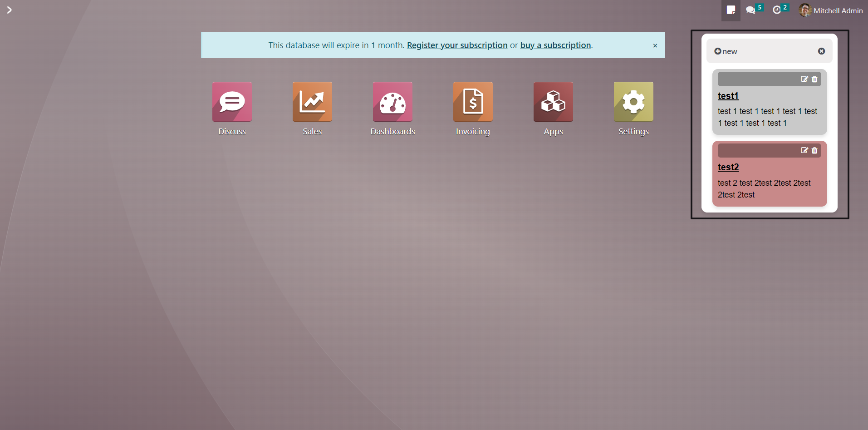Click the Discuss label
The height and width of the screenshot is (430, 868).
pos(232,131)
